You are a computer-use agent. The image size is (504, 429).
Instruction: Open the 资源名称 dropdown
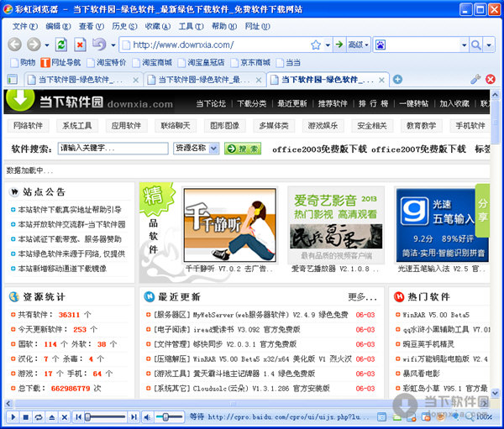point(196,149)
